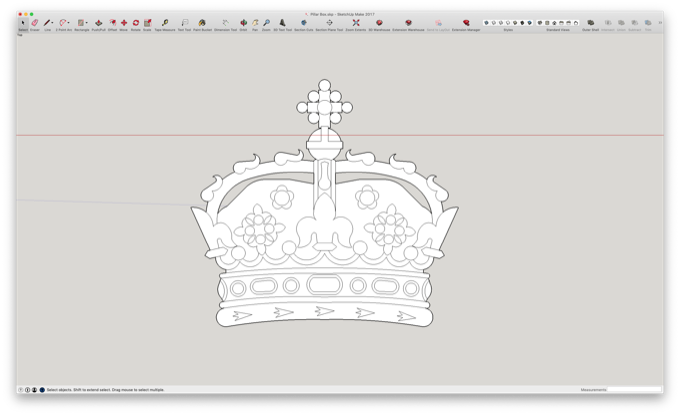
Task: Set Top standard view
Action: (547, 23)
